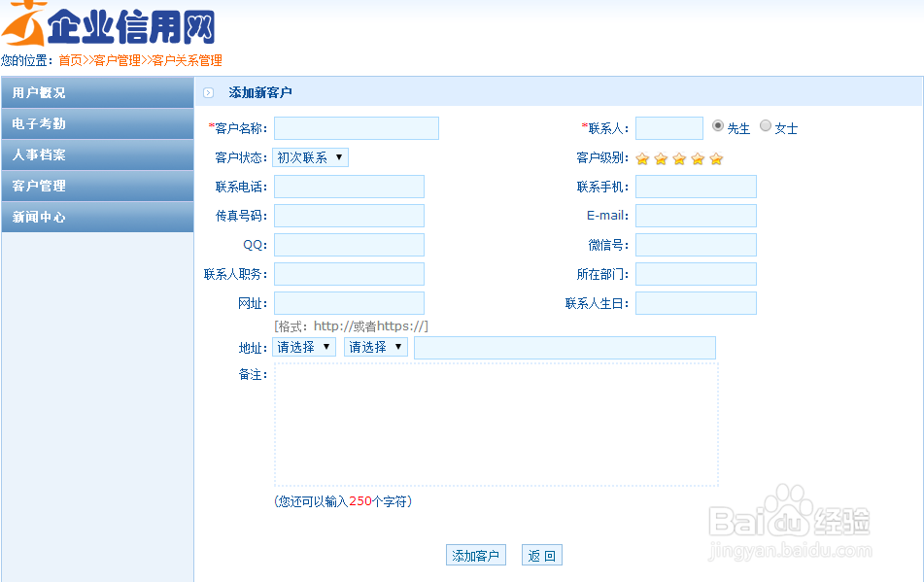Viewport: 924px width, 582px height.
Task: Open the 客户管理 sidebar section
Action: (x=97, y=186)
